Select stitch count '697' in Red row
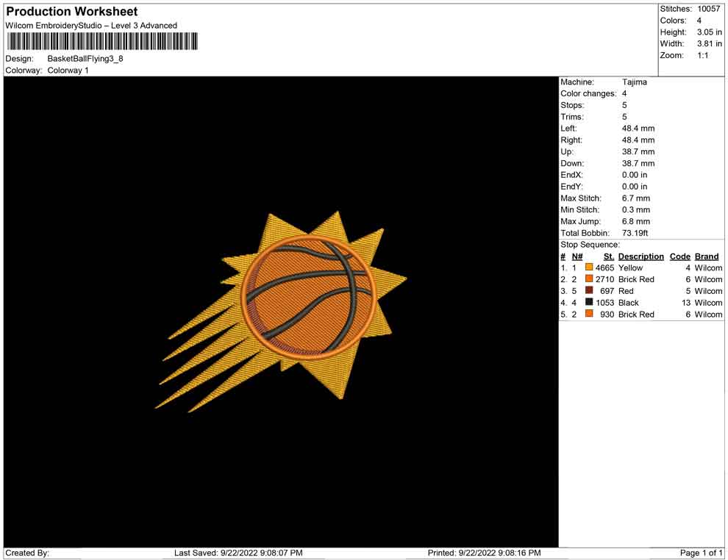The image size is (728, 560). pyautogui.click(x=607, y=291)
